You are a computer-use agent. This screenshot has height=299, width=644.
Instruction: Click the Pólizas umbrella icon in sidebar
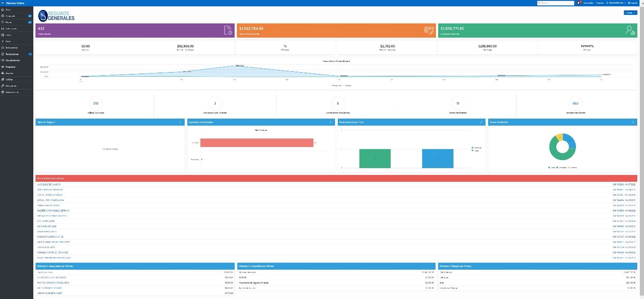click(3, 22)
